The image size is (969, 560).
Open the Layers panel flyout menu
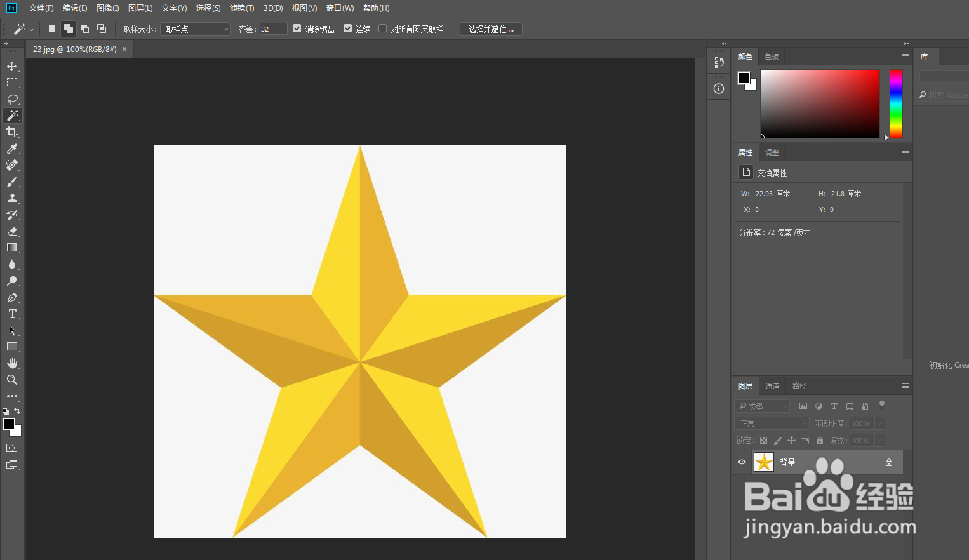pos(906,386)
